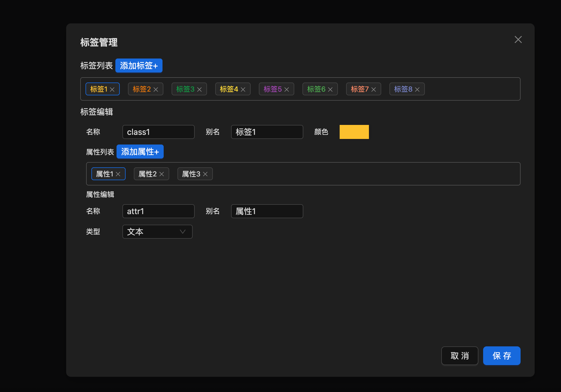Open the yellow 颜色 color swatch picker
This screenshot has width=561, height=392.
click(354, 132)
